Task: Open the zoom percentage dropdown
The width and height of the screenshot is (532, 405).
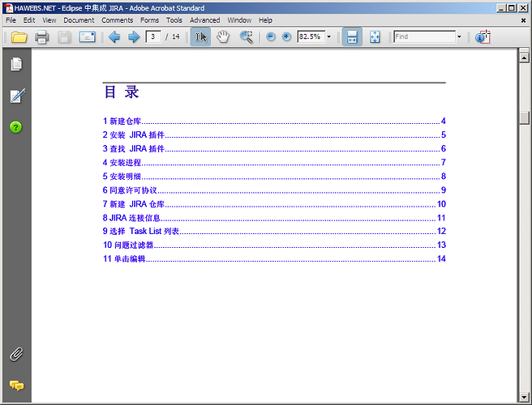Action: coord(329,37)
